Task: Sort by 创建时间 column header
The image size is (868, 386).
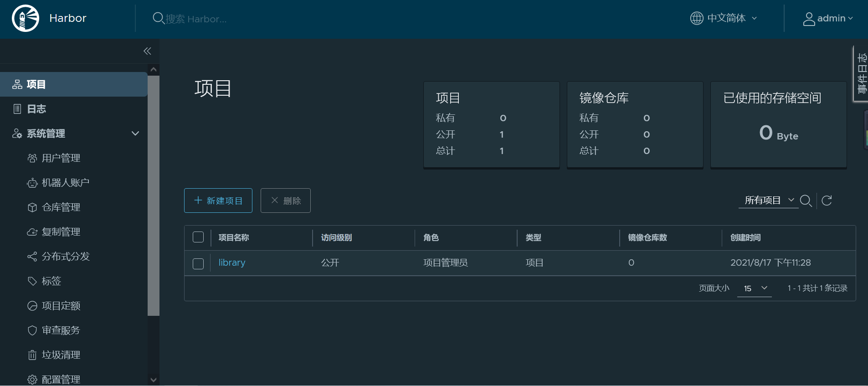Action: [745, 237]
